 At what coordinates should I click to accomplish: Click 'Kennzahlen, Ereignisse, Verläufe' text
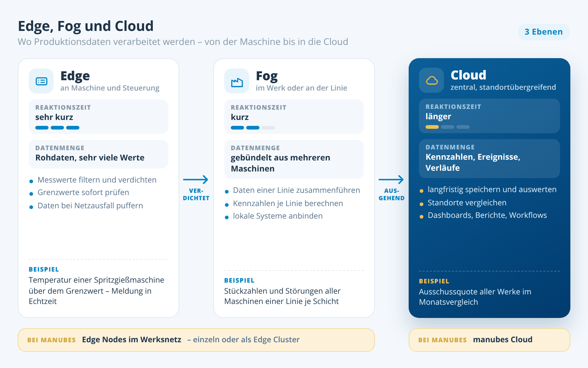(x=473, y=162)
